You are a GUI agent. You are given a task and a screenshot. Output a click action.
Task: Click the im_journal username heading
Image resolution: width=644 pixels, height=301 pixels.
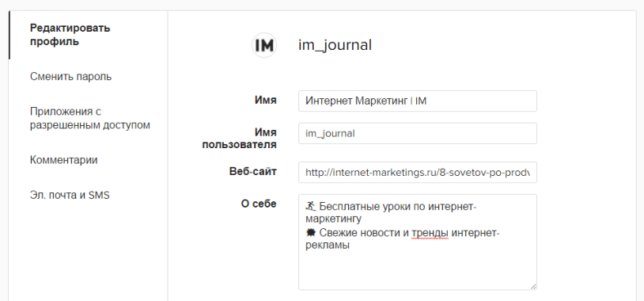coord(335,45)
